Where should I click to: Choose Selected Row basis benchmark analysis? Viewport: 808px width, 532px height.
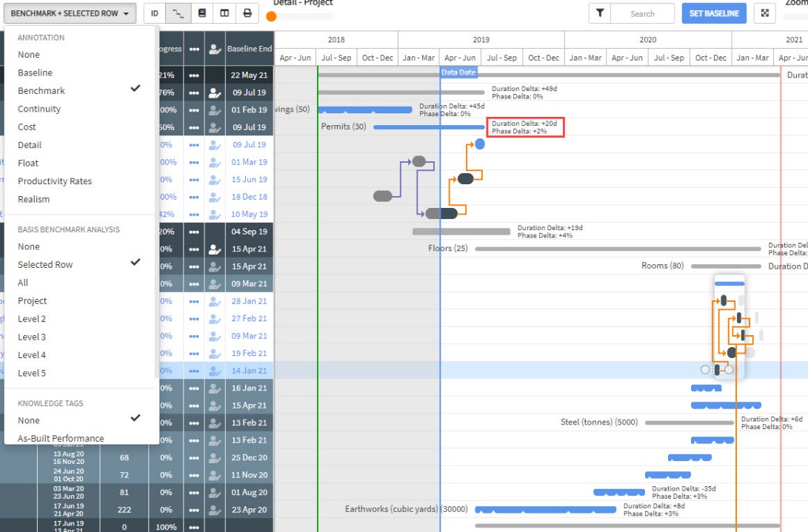[x=45, y=265]
